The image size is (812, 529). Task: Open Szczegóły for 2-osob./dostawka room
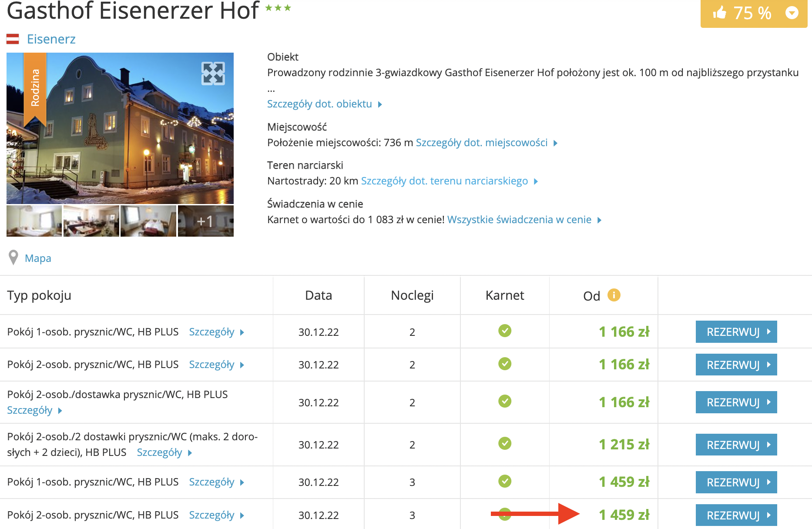pos(35,410)
